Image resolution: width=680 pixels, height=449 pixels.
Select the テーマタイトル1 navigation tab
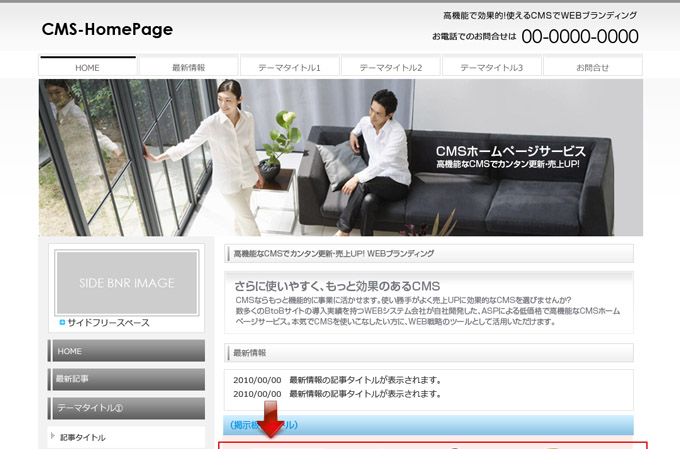(289, 67)
